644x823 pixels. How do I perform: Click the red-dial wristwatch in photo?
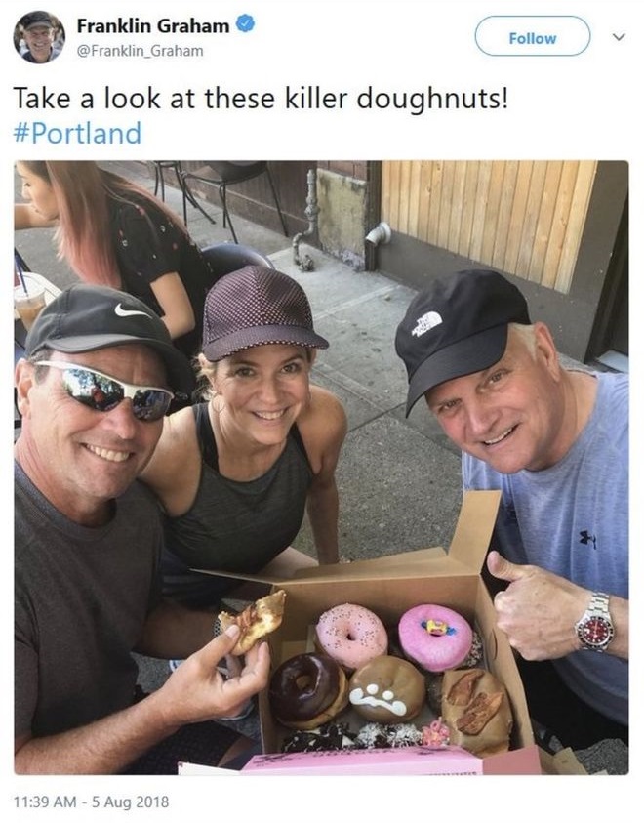click(594, 625)
